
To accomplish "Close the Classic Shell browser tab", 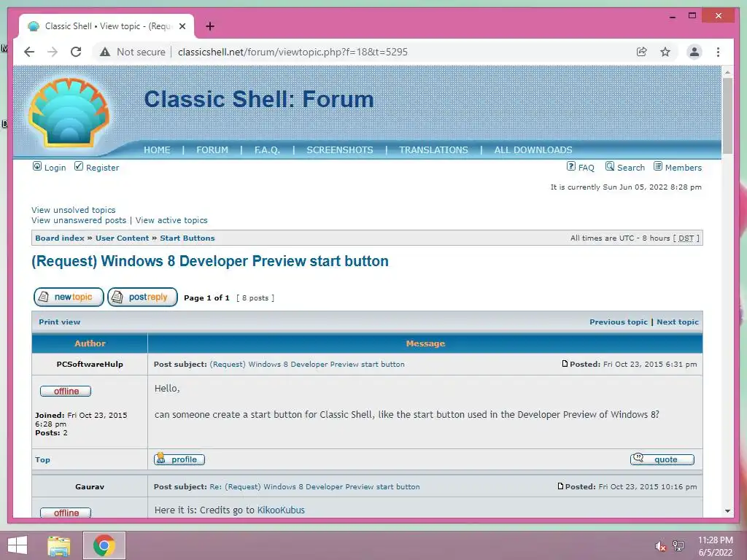I will [x=182, y=26].
